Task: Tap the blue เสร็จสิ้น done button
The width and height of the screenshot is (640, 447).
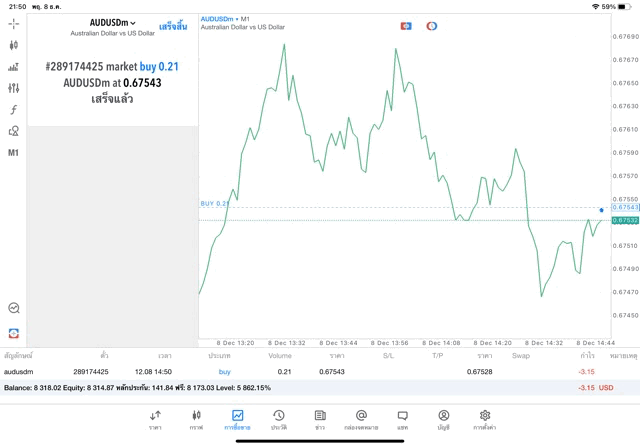Action: [x=173, y=27]
